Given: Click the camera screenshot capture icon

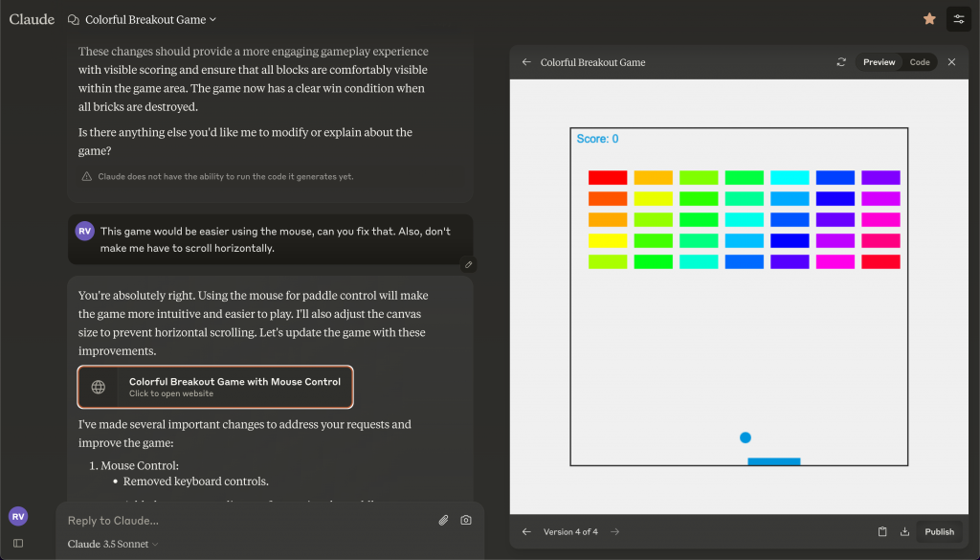Looking at the screenshot, I should [466, 520].
